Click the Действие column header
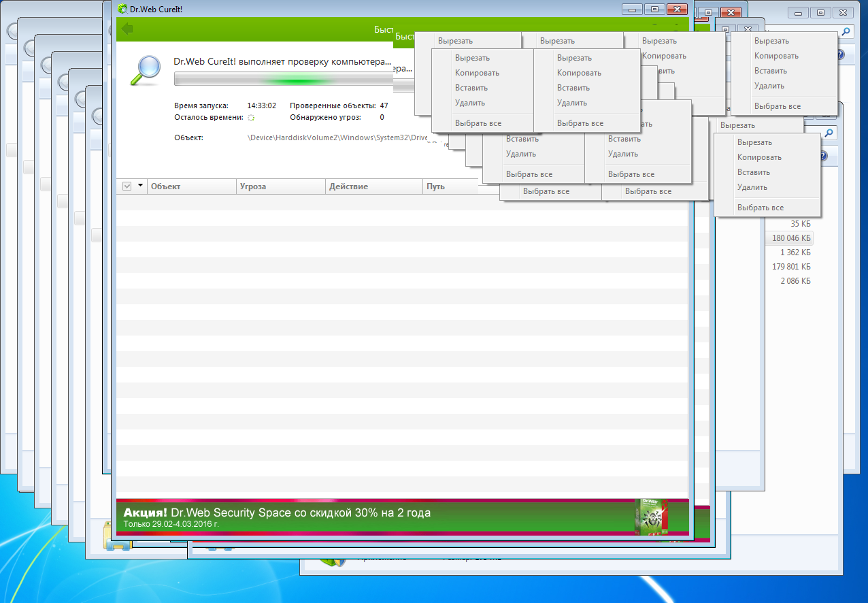This screenshot has width=868, height=603. click(x=373, y=186)
